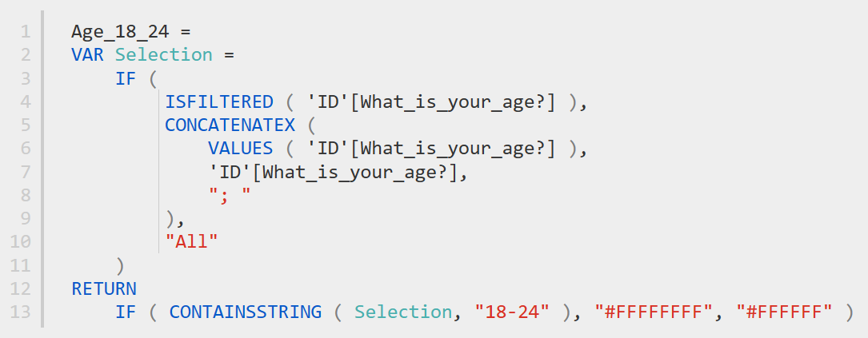
Task: Click the Selection variable inside CONTAINSSTRING
Action: (x=403, y=312)
